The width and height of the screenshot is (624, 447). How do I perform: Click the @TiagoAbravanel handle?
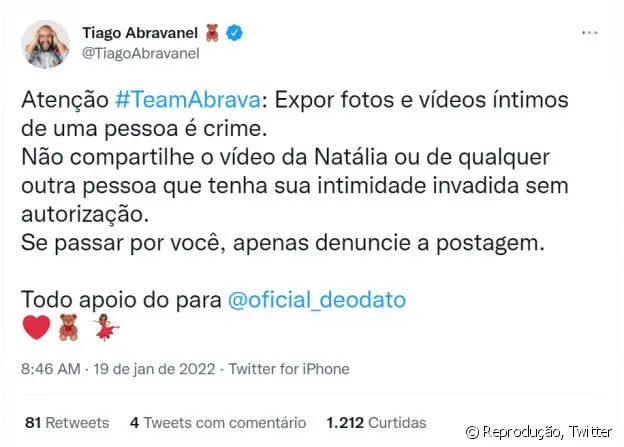(140, 53)
